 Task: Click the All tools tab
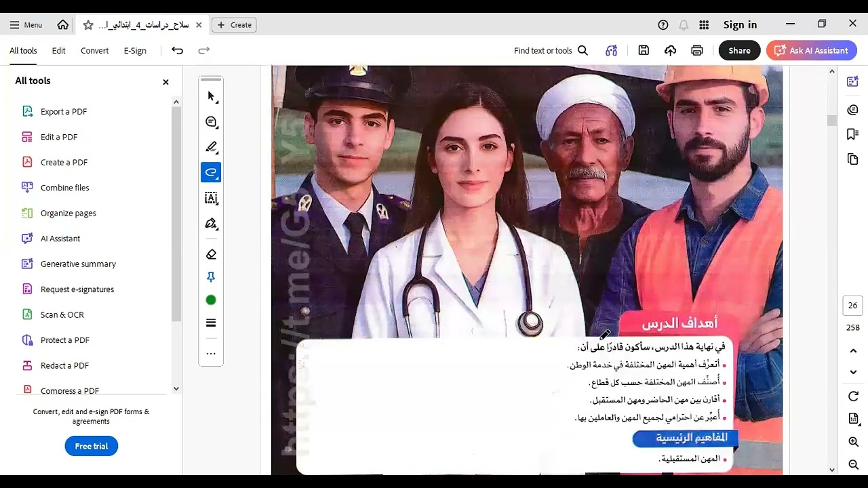click(x=23, y=51)
